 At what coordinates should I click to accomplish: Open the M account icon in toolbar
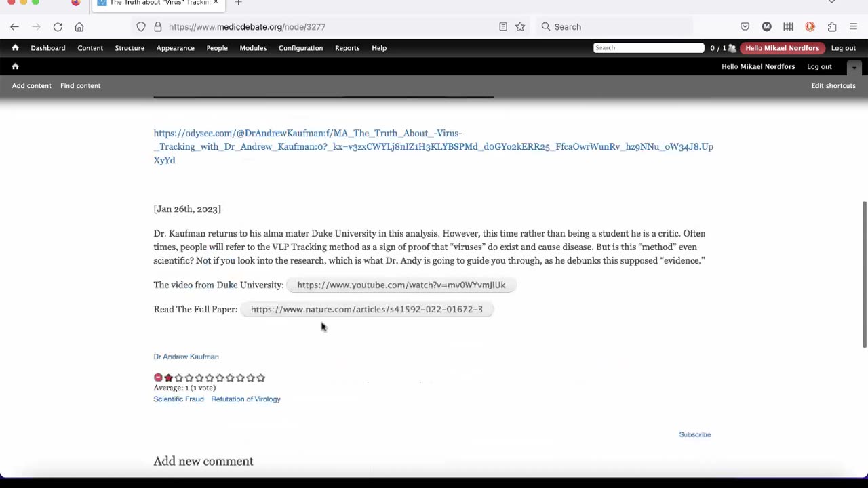(766, 27)
